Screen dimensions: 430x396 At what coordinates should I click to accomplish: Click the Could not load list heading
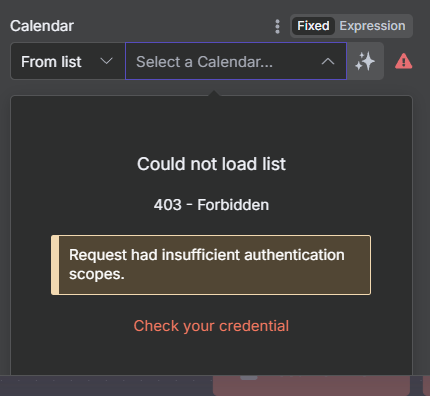tap(211, 164)
